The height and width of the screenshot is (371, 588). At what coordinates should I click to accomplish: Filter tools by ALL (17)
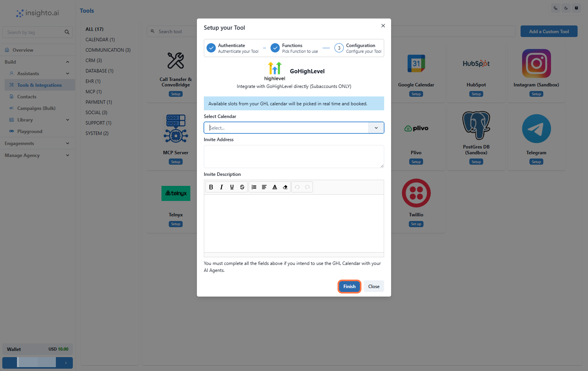94,29
